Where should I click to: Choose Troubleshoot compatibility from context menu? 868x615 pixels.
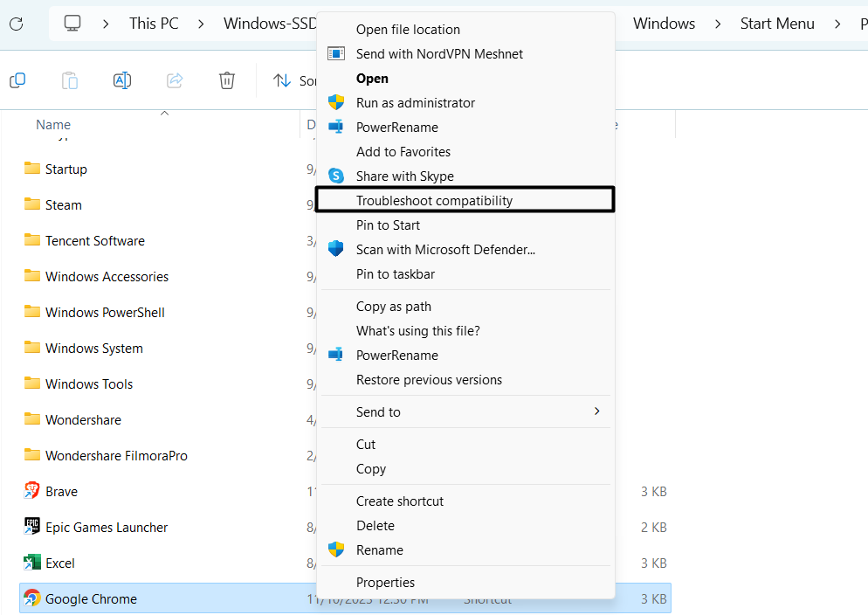click(x=434, y=200)
